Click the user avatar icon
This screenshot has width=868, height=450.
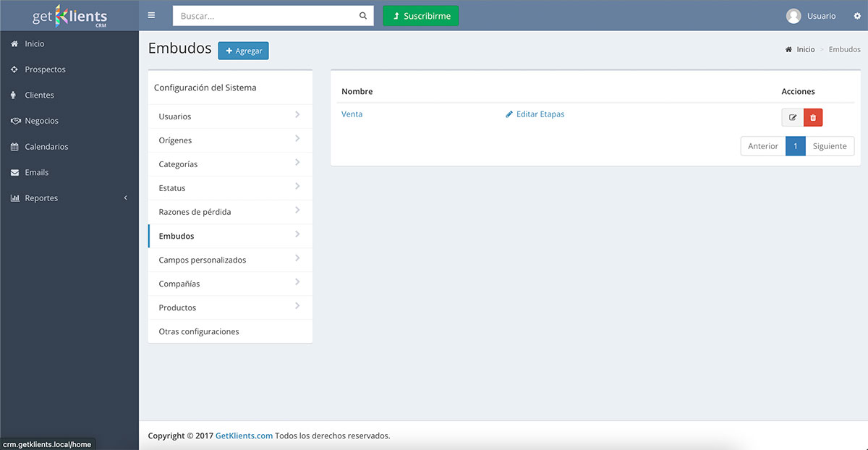coord(793,16)
